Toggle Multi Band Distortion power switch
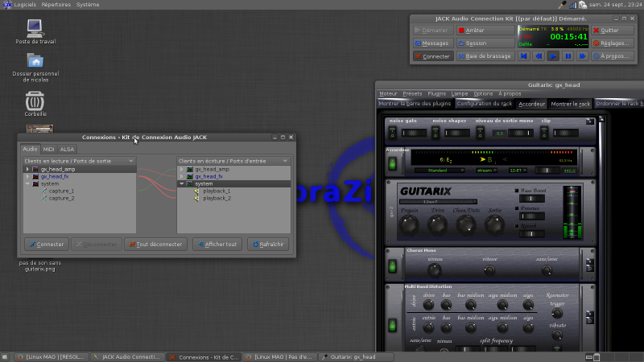Screen dimensions: 644x362 pos(392,325)
